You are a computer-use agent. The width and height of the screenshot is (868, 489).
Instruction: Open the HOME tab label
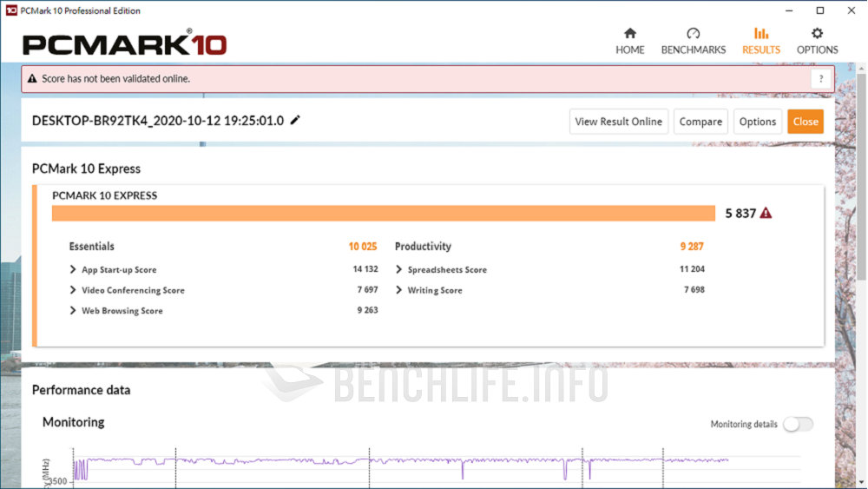(x=630, y=50)
